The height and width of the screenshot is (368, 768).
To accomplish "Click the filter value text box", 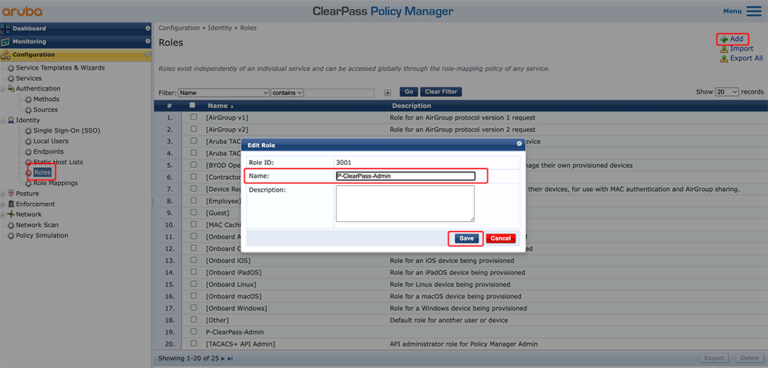I will (x=340, y=92).
